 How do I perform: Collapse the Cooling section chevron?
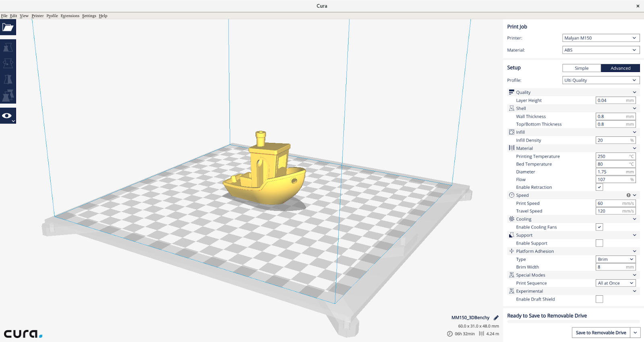click(x=635, y=219)
